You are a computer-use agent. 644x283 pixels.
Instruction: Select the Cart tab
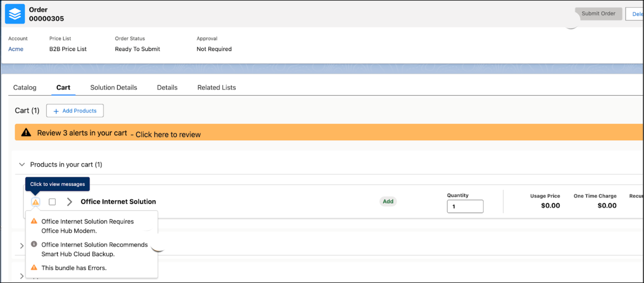point(63,87)
